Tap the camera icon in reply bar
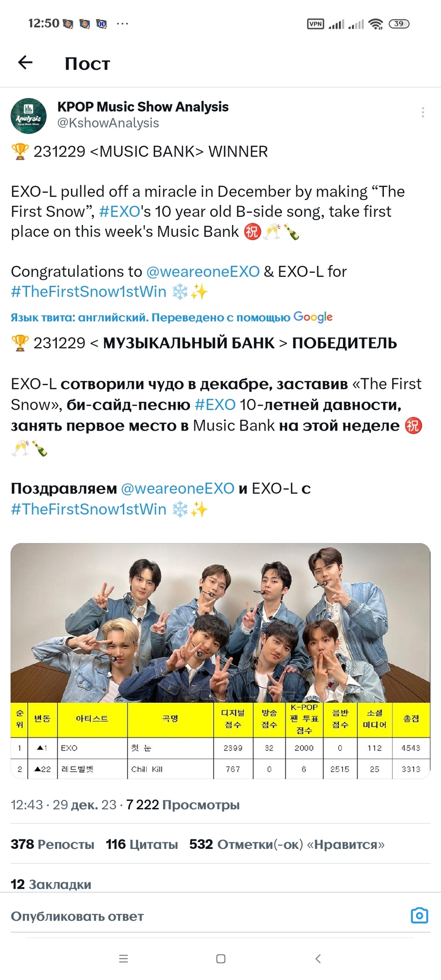This screenshot has height=980, width=441. tap(419, 916)
